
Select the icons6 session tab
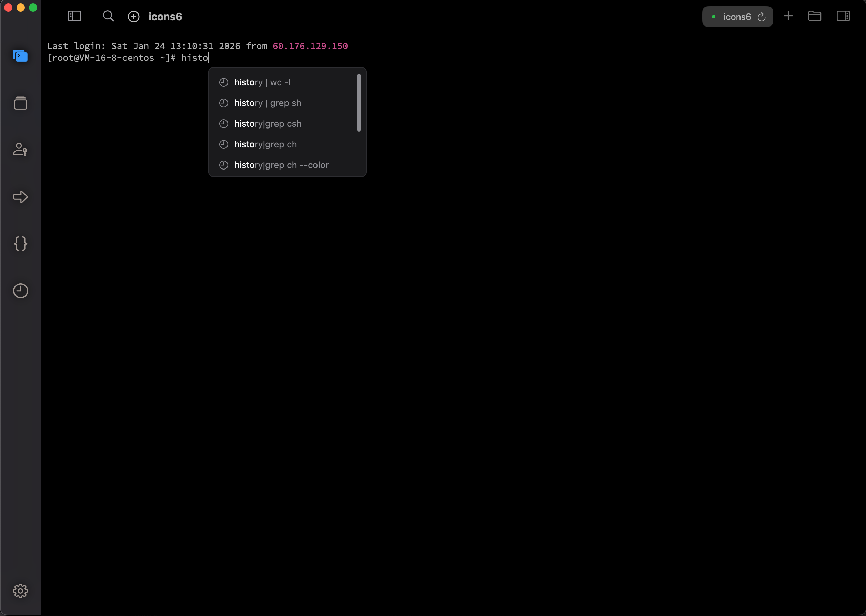coord(736,17)
